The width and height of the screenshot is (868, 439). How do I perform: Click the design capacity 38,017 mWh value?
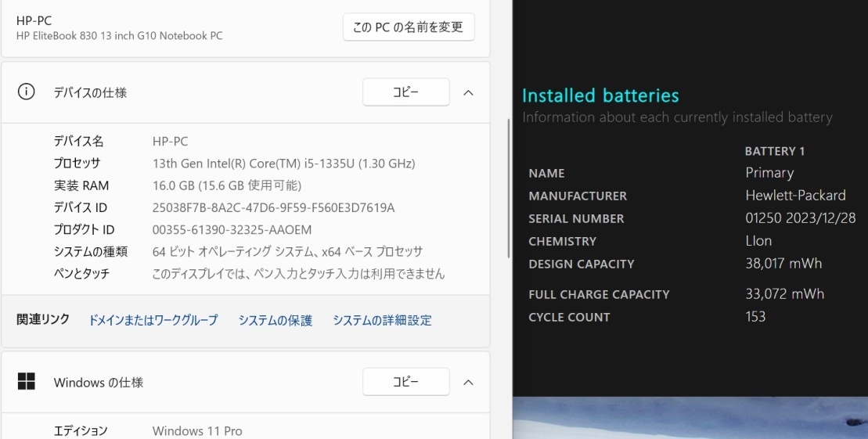click(783, 264)
